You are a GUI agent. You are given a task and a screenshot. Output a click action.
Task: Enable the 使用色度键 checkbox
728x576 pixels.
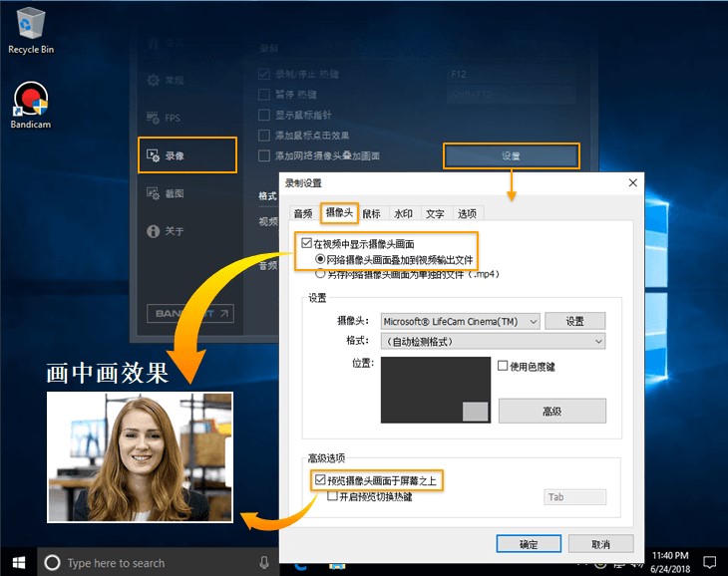pos(504,366)
